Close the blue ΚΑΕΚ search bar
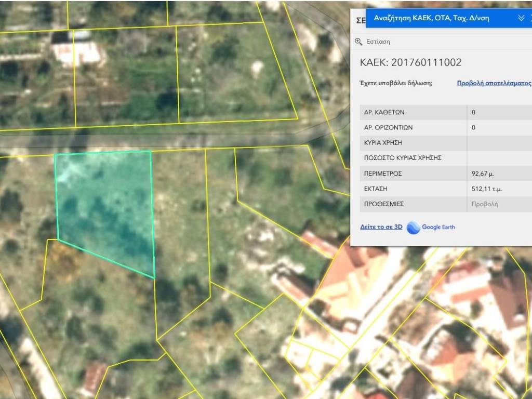 530,18
